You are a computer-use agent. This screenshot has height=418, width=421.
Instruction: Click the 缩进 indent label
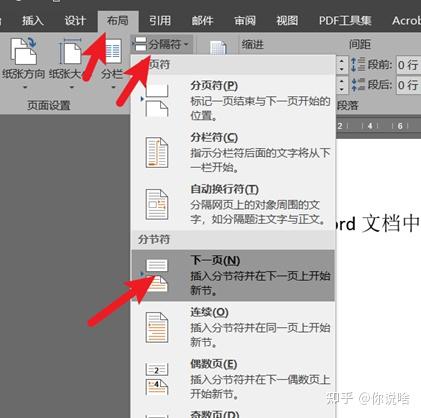(253, 44)
